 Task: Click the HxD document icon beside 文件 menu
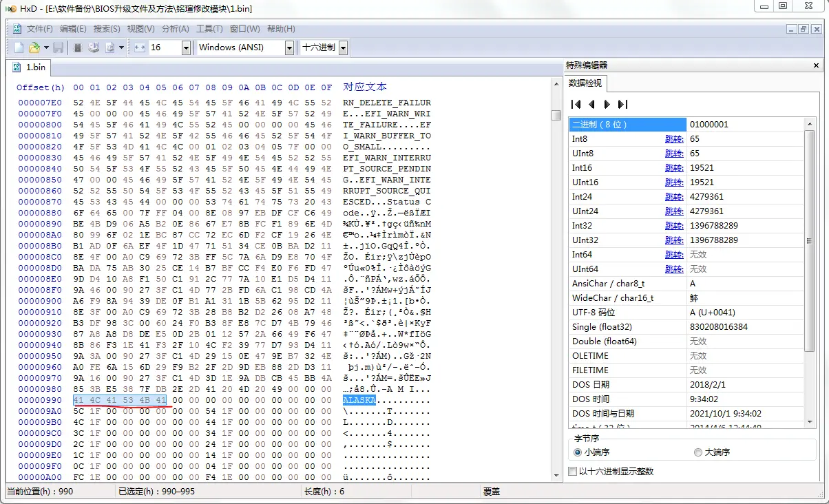tap(17, 29)
